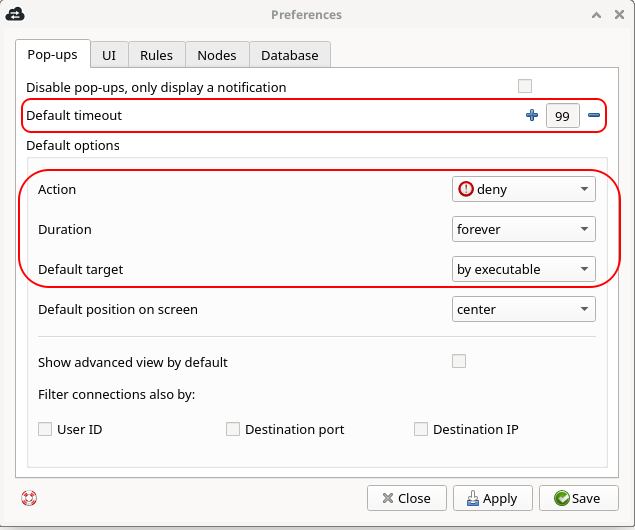
Task: Close the Preferences window with title bar X
Action: coord(619,15)
